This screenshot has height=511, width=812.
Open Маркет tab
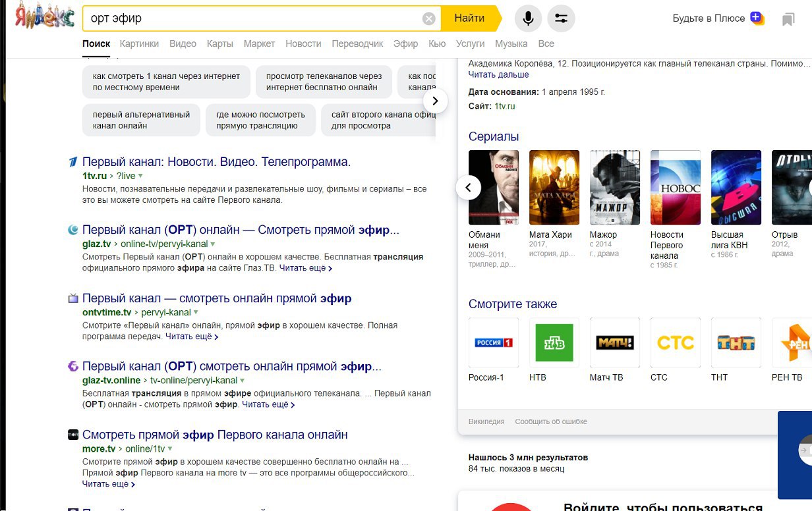tap(259, 43)
